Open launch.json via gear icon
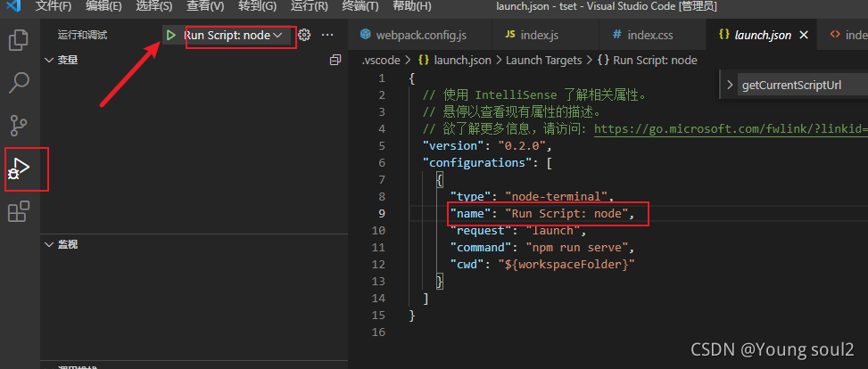868x369 pixels. point(304,36)
